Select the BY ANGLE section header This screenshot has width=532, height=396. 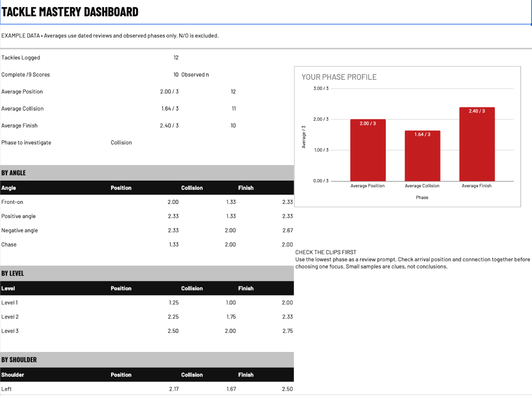click(147, 173)
